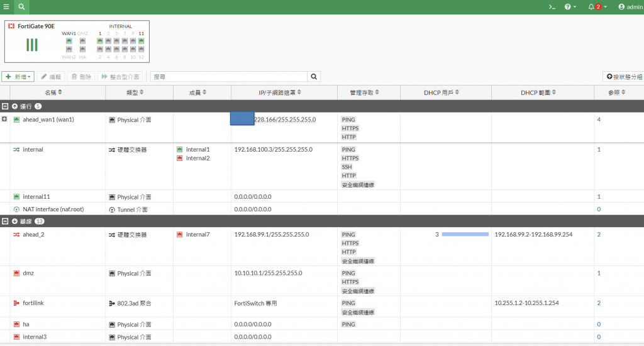Sort by 名稱 column header
The width and height of the screenshot is (644, 346).
53,92
